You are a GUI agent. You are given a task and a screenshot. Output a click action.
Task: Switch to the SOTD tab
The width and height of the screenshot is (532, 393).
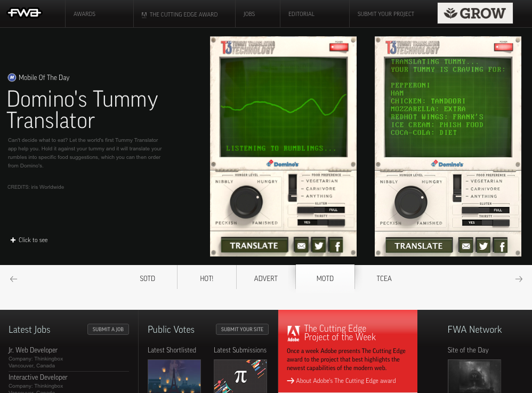147,279
